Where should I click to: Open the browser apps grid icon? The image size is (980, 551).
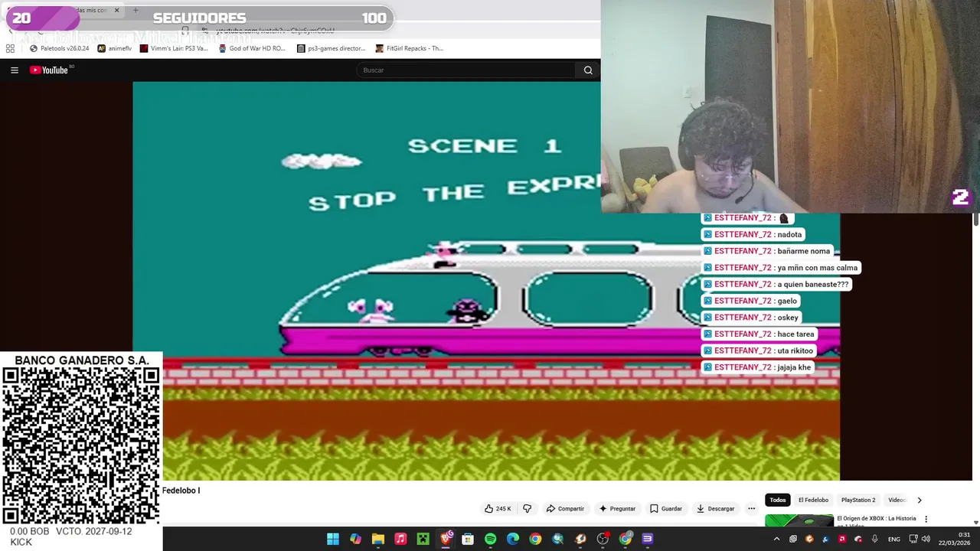point(10,48)
